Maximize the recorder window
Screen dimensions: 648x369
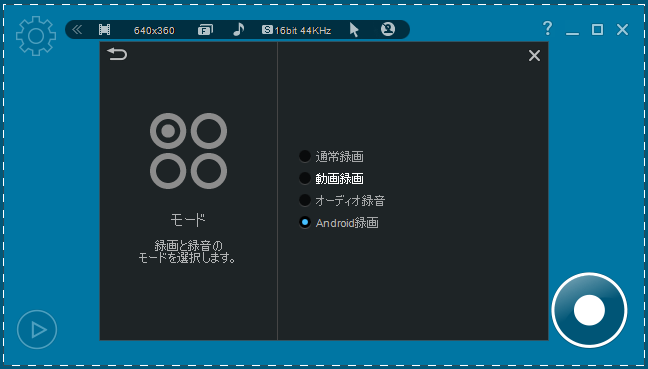tap(597, 29)
